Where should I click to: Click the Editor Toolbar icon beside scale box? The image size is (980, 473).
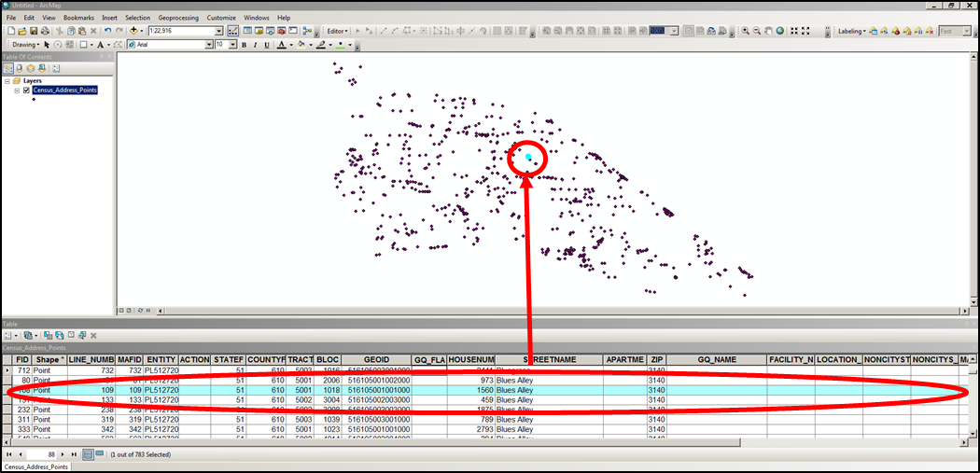(232, 31)
